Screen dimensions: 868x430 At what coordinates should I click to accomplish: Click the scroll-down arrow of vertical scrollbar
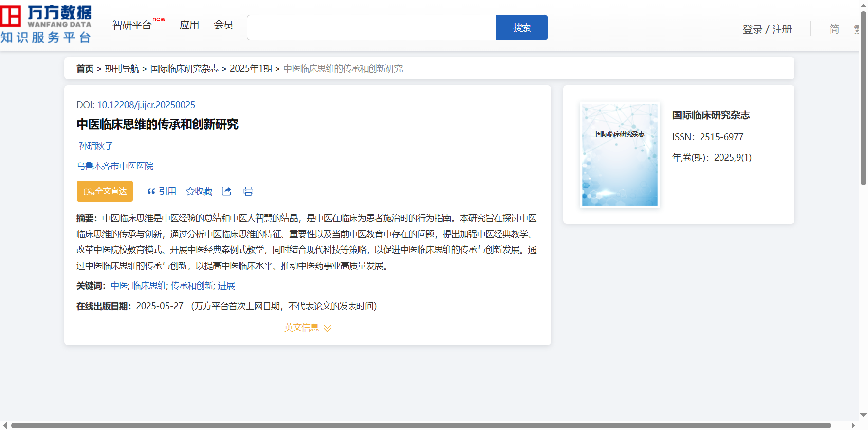863,415
